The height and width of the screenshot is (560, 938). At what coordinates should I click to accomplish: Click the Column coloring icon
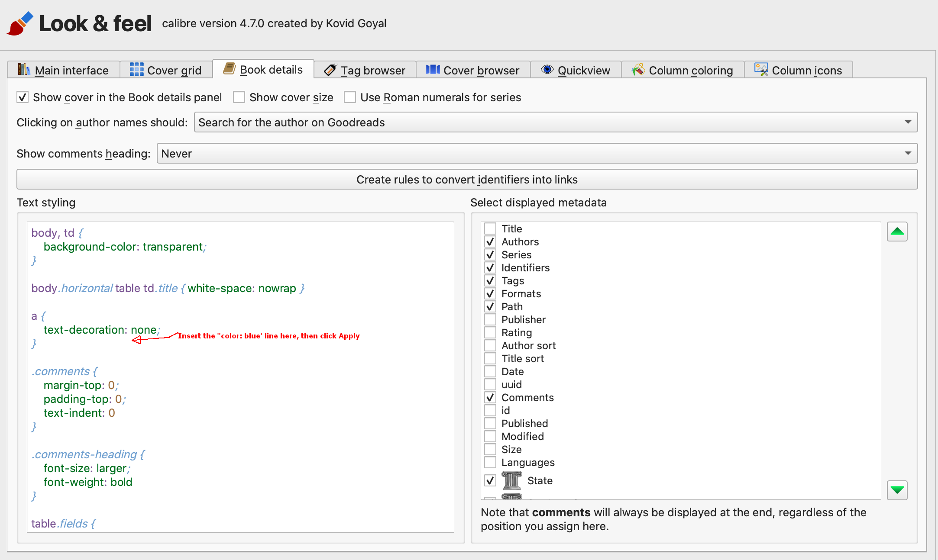638,70
